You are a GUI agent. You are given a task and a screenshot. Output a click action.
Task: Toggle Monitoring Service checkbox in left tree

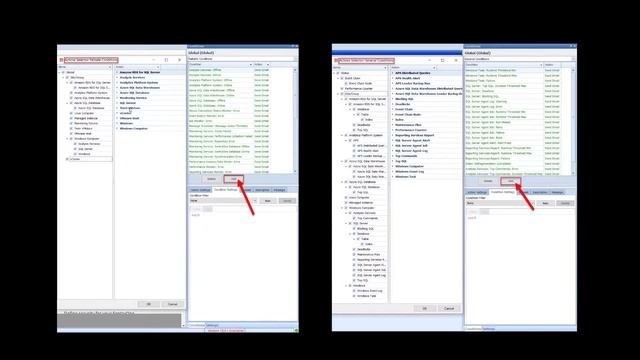coord(71,123)
